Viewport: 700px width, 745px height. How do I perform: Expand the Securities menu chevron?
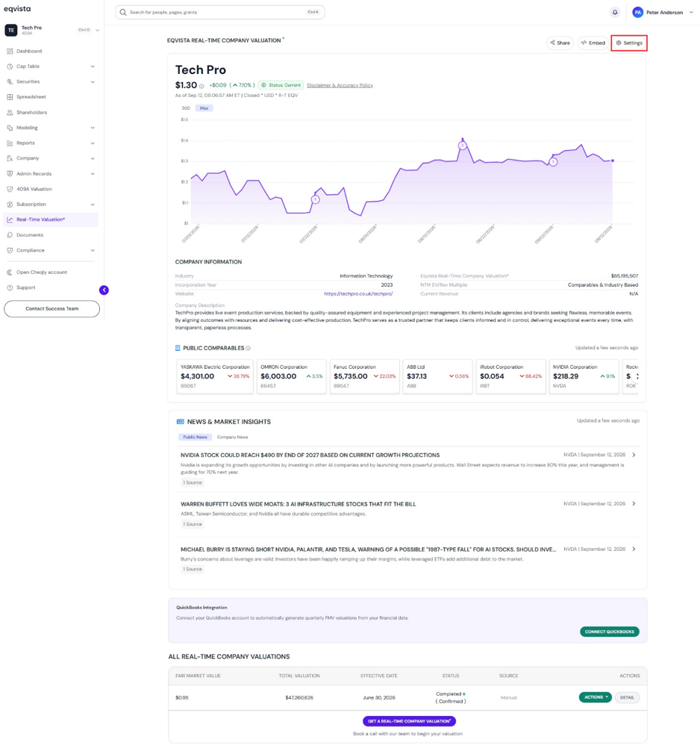(93, 81)
